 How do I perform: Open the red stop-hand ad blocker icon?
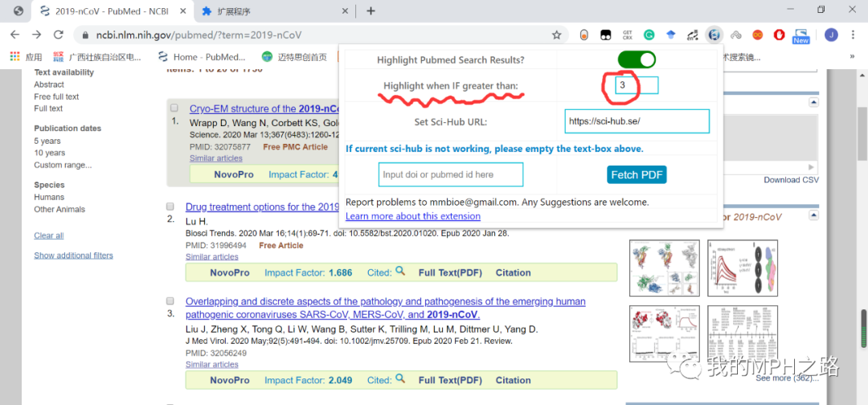(779, 35)
